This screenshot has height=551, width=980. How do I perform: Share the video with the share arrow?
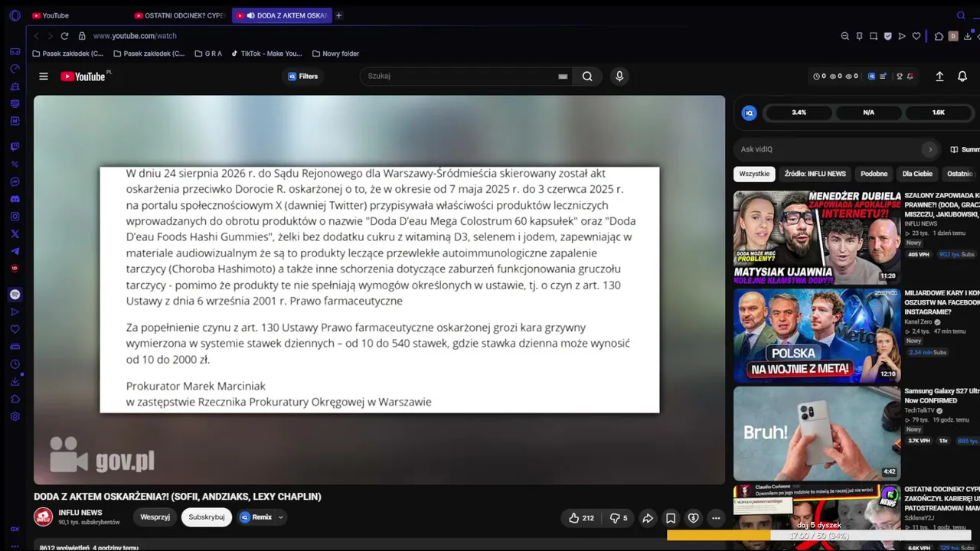click(x=648, y=518)
